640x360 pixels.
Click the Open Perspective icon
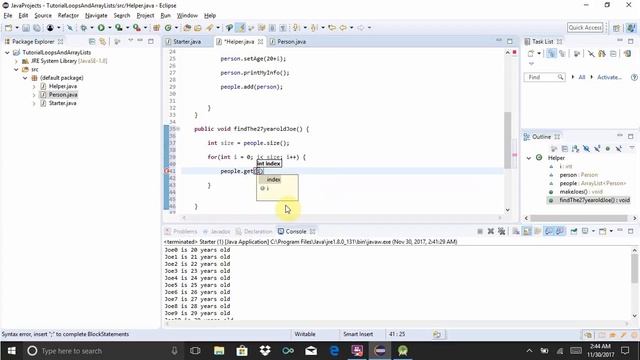point(617,28)
